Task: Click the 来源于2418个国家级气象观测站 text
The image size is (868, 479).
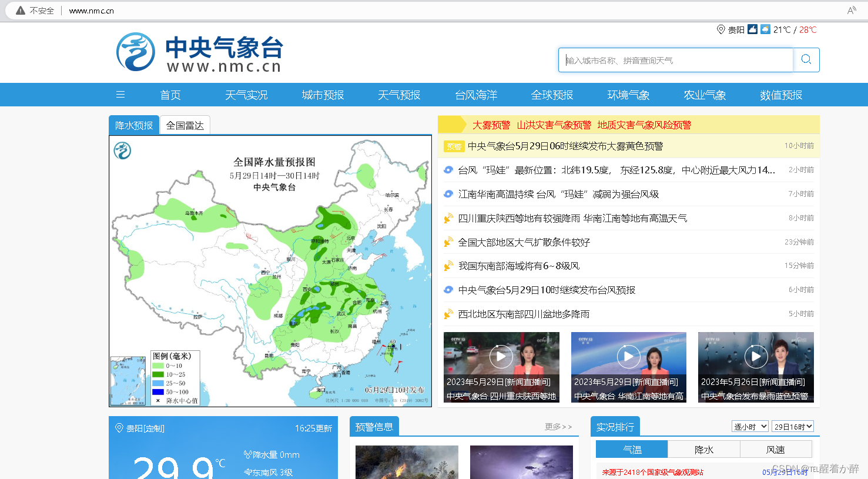Action: [652, 472]
